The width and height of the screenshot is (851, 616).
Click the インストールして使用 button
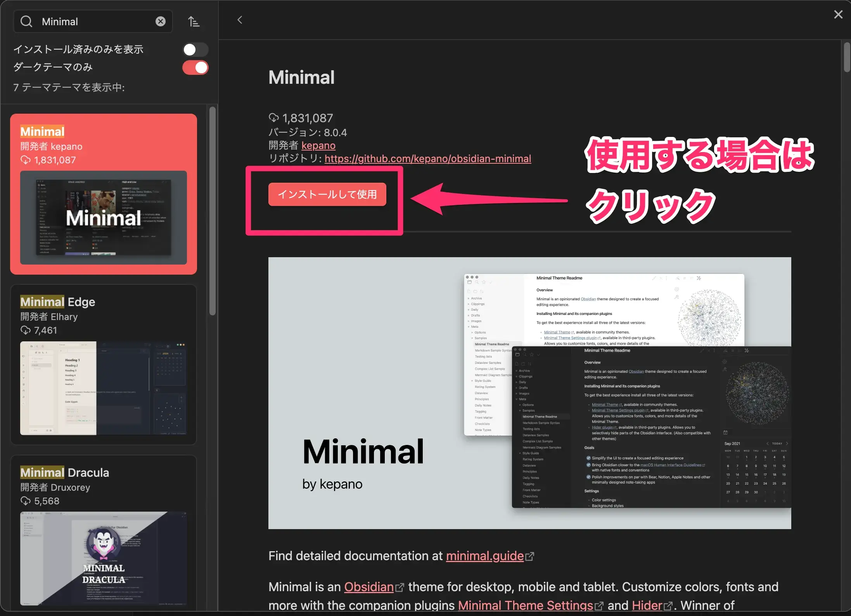click(327, 194)
